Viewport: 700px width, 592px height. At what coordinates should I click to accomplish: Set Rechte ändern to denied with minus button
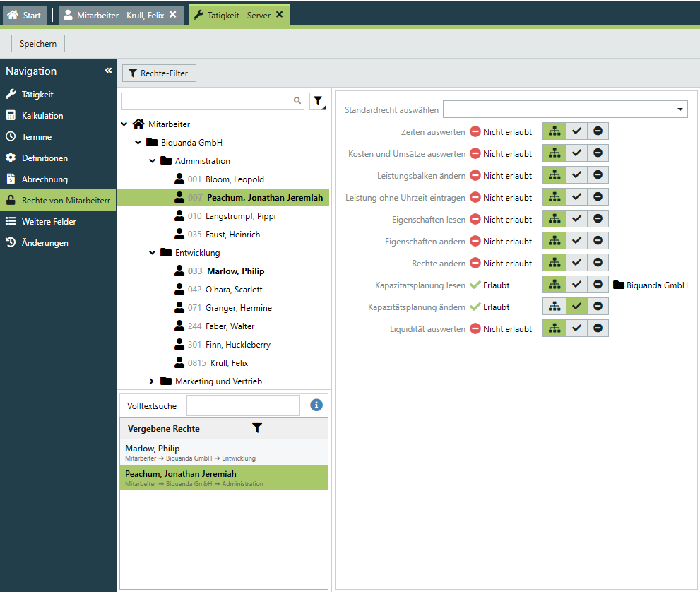tap(598, 263)
